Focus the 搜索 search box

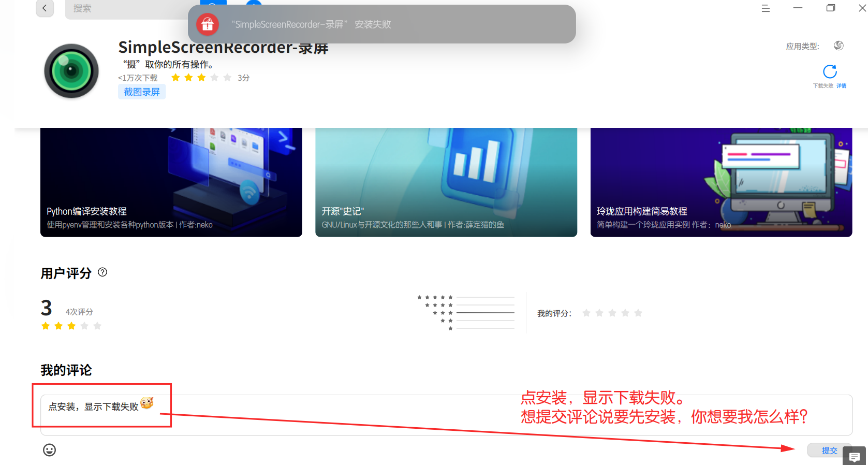(127, 9)
